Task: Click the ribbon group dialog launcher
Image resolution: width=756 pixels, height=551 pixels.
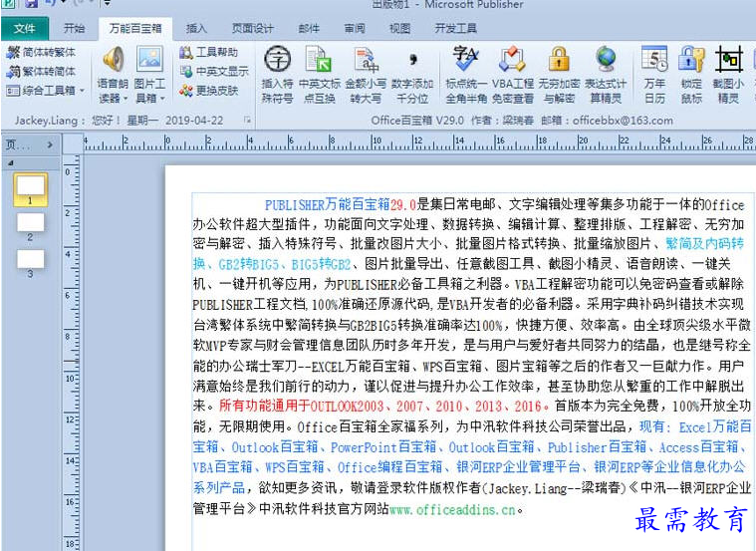Action: click(247, 120)
